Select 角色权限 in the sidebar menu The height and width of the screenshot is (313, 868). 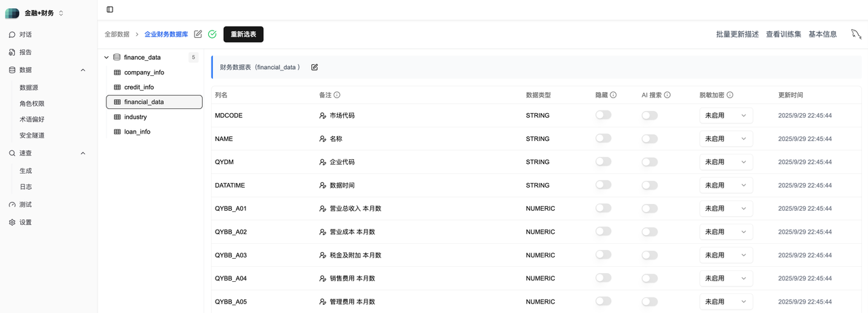coord(32,104)
